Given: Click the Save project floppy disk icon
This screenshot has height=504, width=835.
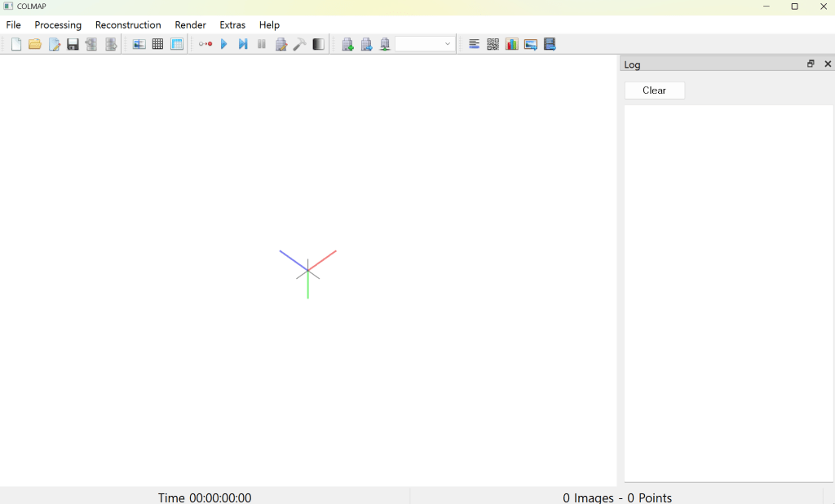Looking at the screenshot, I should 73,44.
